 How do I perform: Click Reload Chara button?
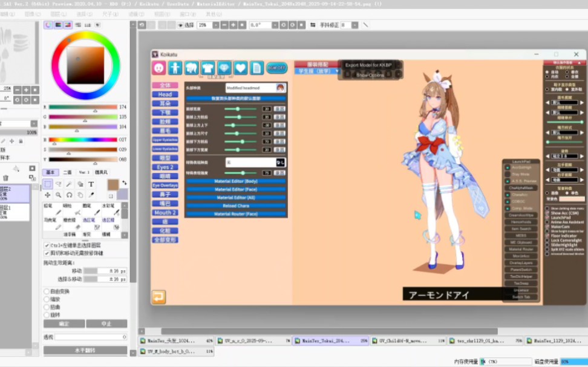click(x=236, y=206)
